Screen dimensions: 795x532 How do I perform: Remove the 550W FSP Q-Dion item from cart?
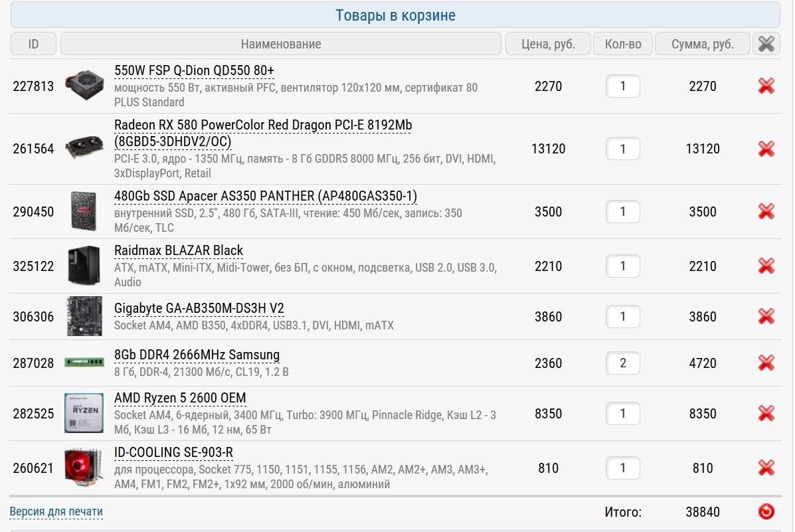766,86
